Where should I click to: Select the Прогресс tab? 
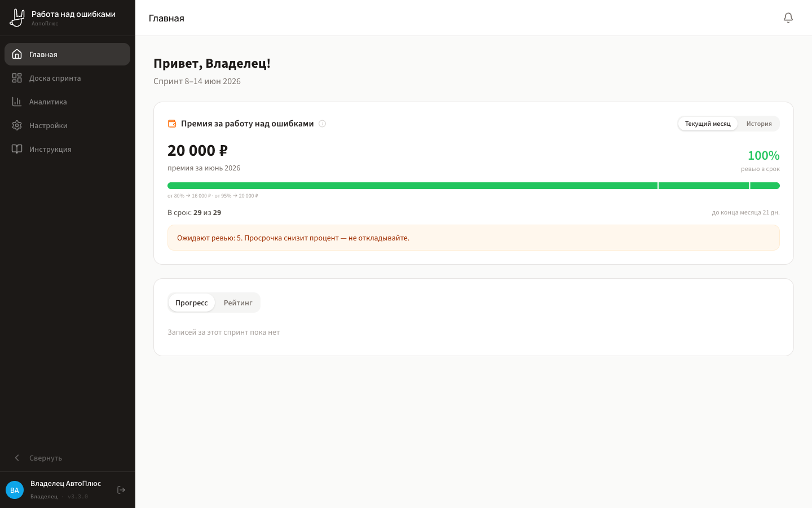coord(192,303)
